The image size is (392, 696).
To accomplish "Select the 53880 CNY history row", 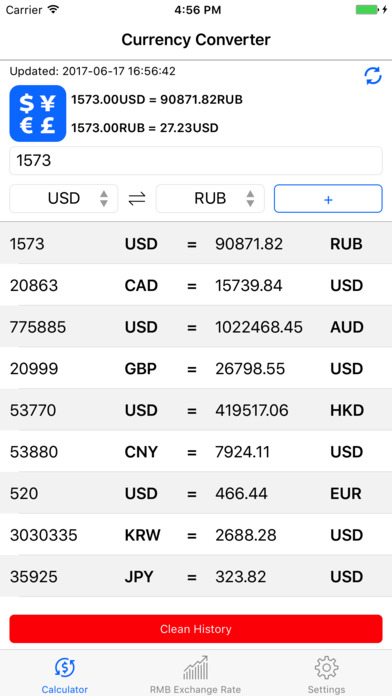I will (x=196, y=452).
